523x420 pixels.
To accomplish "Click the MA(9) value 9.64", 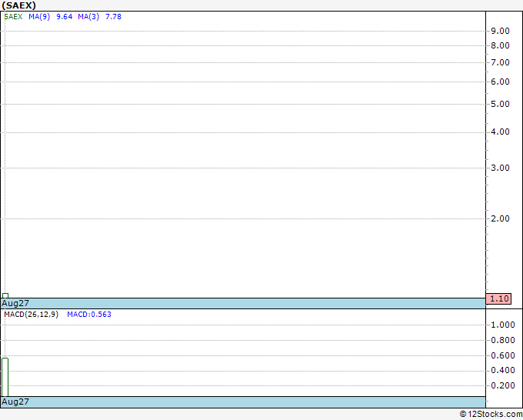I will coord(65,17).
